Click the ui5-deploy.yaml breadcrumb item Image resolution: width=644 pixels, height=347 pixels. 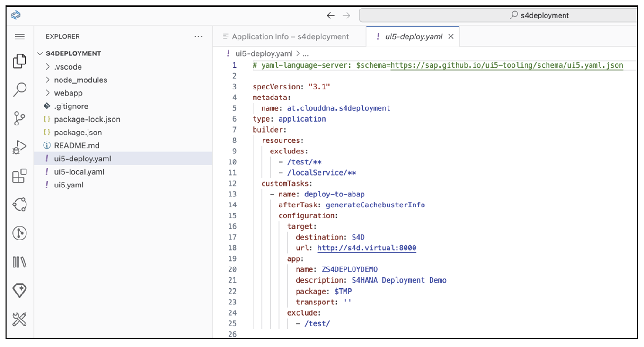(x=264, y=54)
